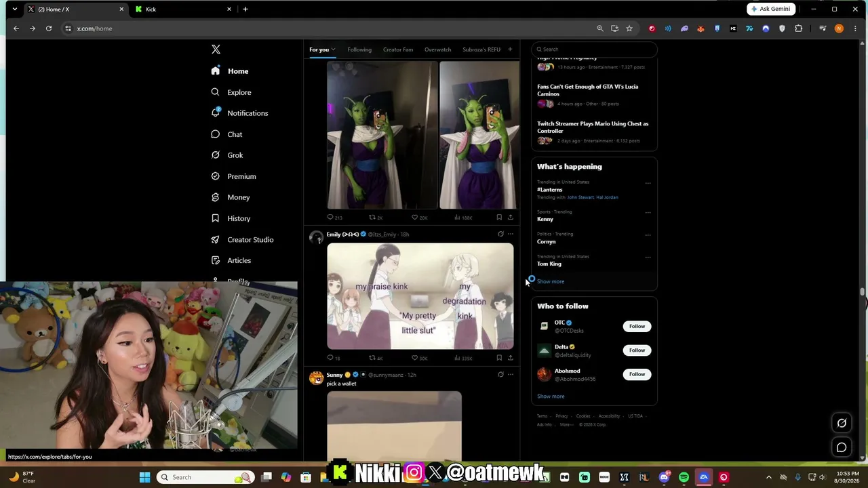Open more options for the Cornyn trend
Screen dimensions: 868x488
pyautogui.click(x=648, y=235)
